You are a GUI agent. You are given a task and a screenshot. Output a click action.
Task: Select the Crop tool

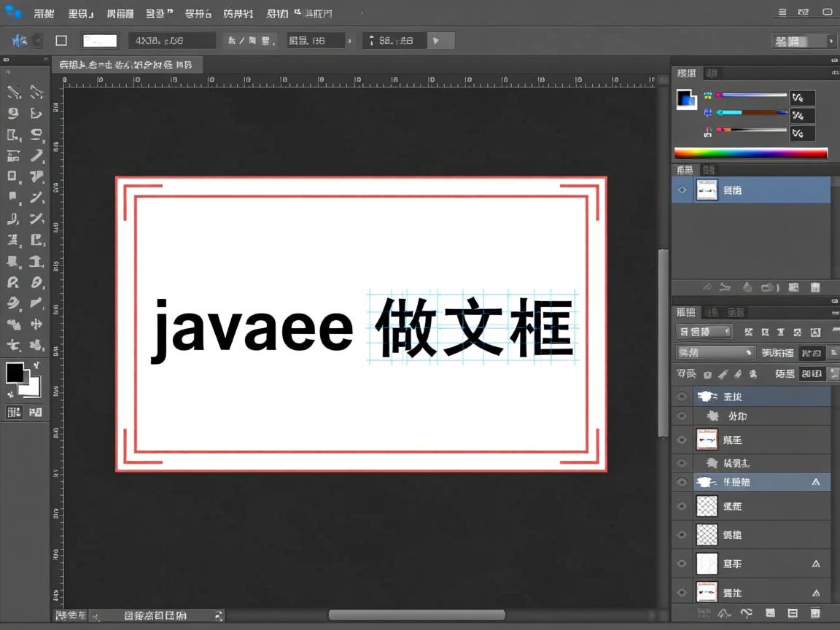point(15,134)
